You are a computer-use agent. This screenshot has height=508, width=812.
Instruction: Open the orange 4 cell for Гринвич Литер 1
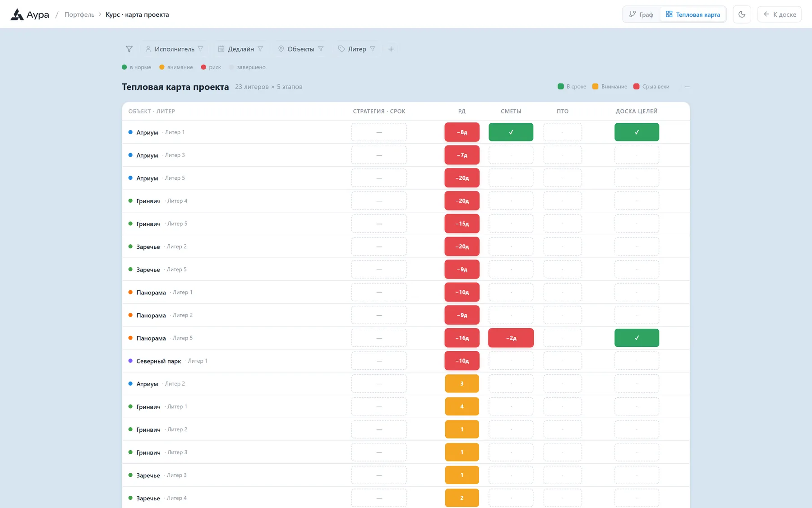(x=462, y=406)
